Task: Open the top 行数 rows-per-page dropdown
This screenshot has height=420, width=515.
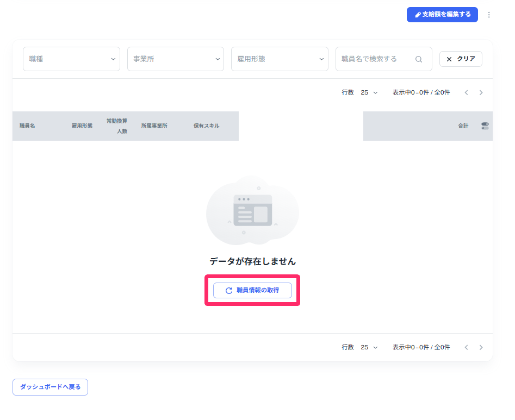Action: pos(369,92)
